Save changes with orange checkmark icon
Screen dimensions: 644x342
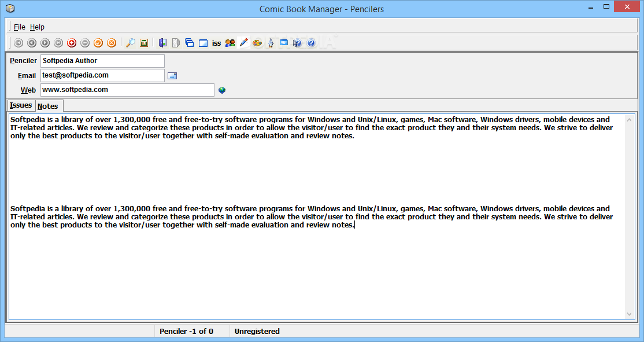[98, 43]
